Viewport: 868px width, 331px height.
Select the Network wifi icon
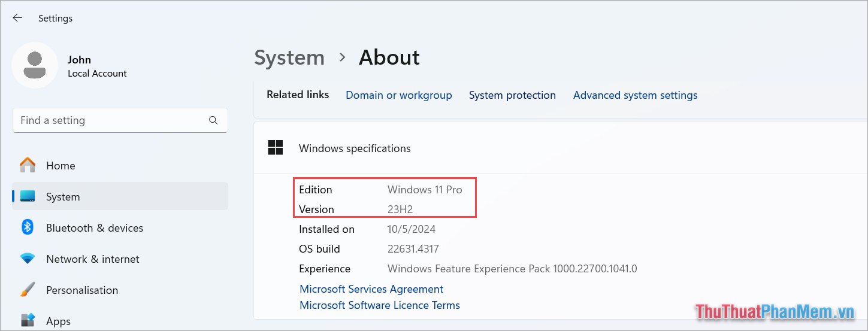tap(28, 259)
